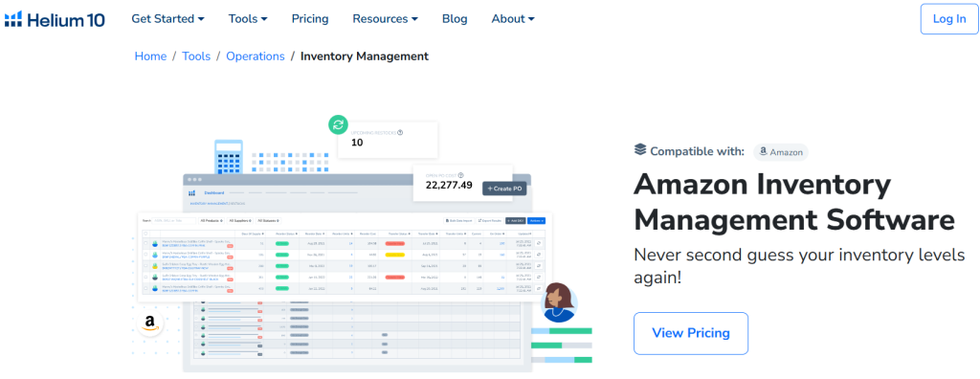Click the Never second guess your inventory tagline

pyautogui.click(x=799, y=266)
